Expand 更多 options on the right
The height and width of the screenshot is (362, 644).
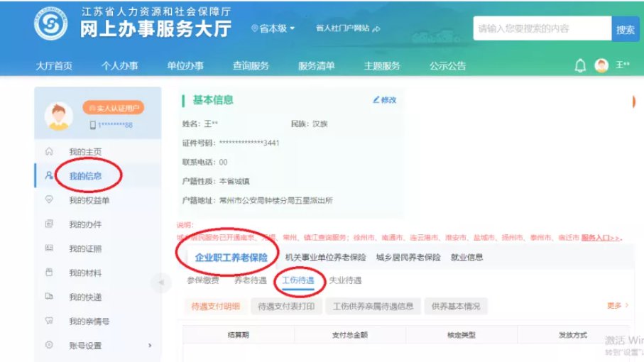tap(617, 305)
